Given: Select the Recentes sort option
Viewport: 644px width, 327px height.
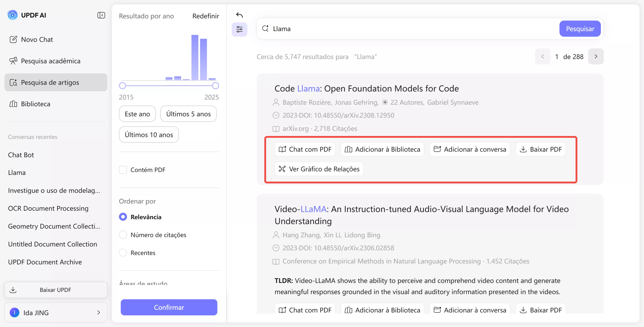Looking at the screenshot, I should pyautogui.click(x=123, y=253).
